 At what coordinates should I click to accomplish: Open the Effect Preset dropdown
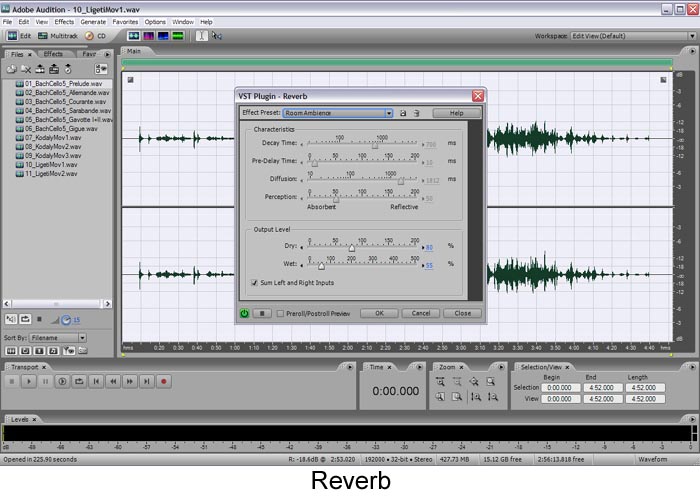pyautogui.click(x=389, y=113)
